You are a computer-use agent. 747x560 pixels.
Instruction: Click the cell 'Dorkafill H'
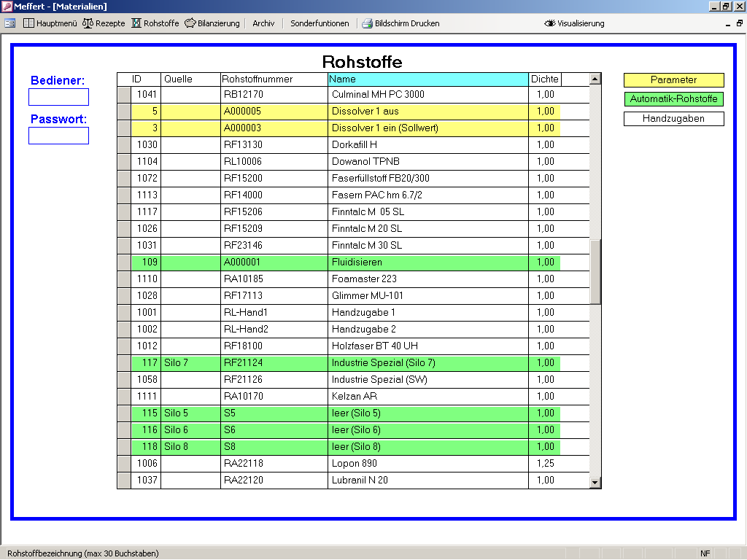[428, 145]
